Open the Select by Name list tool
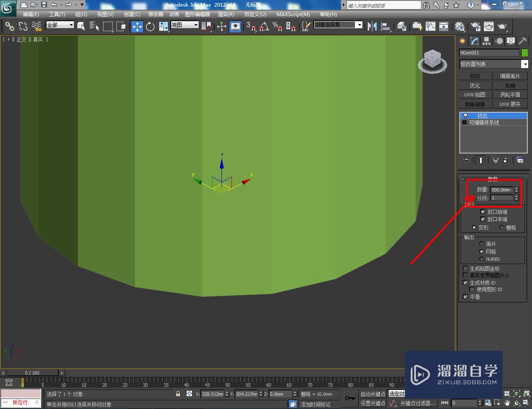 pyautogui.click(x=94, y=27)
